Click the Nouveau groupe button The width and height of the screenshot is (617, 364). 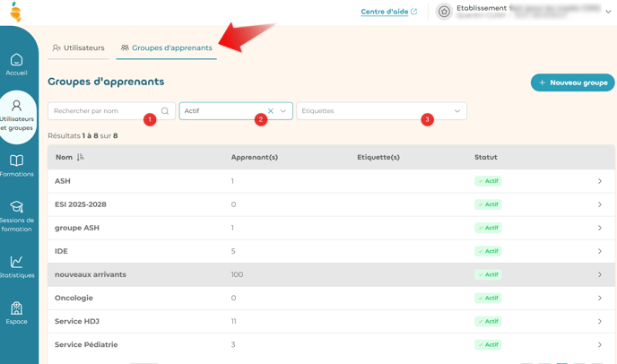click(572, 82)
